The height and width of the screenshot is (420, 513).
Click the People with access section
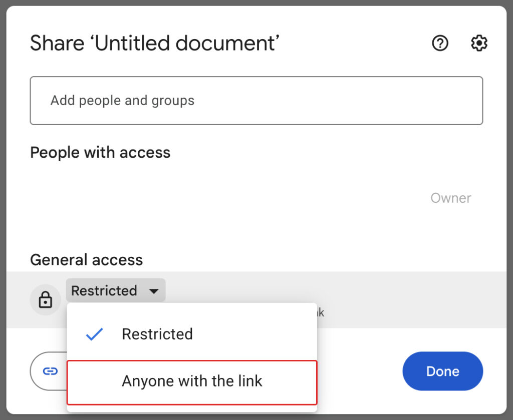click(x=100, y=152)
